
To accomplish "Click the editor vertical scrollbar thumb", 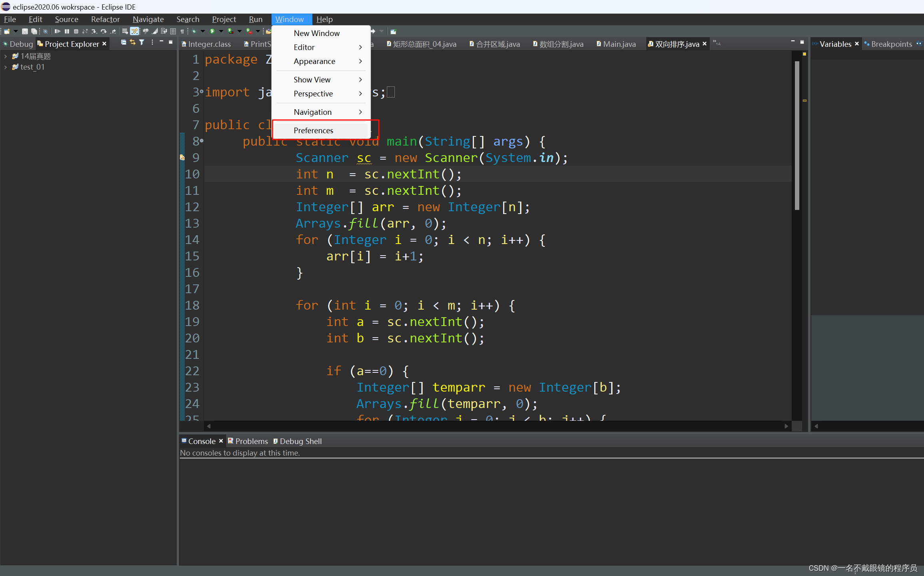I will 797,136.
